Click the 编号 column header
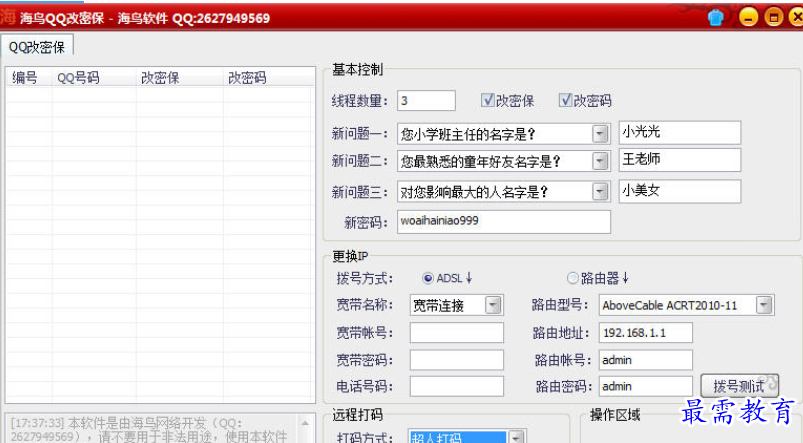Screen dimensions: 803x443 pyautogui.click(x=29, y=77)
